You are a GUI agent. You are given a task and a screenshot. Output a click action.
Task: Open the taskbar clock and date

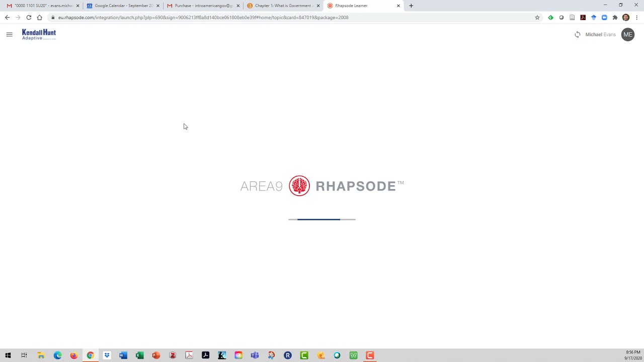coord(633,355)
